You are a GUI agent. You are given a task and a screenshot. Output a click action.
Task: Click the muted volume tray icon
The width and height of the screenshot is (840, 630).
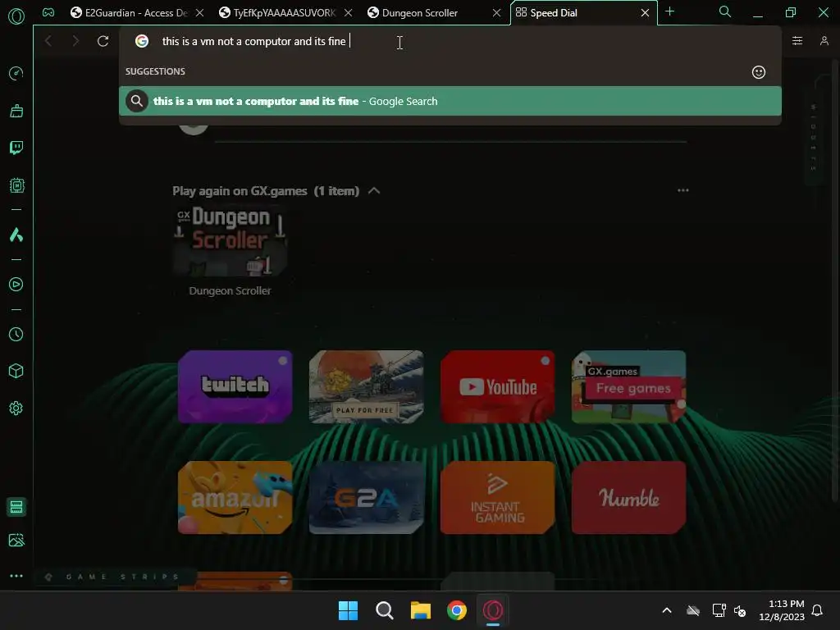(x=740, y=610)
